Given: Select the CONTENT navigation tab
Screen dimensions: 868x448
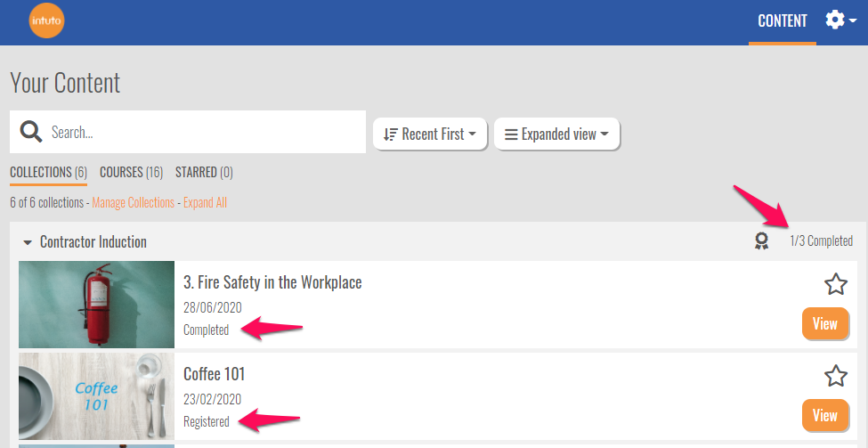Looking at the screenshot, I should pos(783,21).
